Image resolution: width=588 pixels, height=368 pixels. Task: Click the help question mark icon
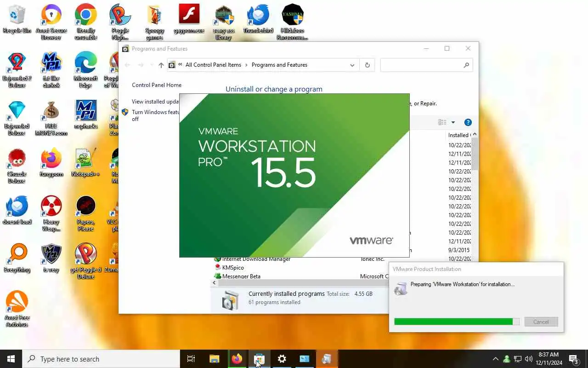468,122
